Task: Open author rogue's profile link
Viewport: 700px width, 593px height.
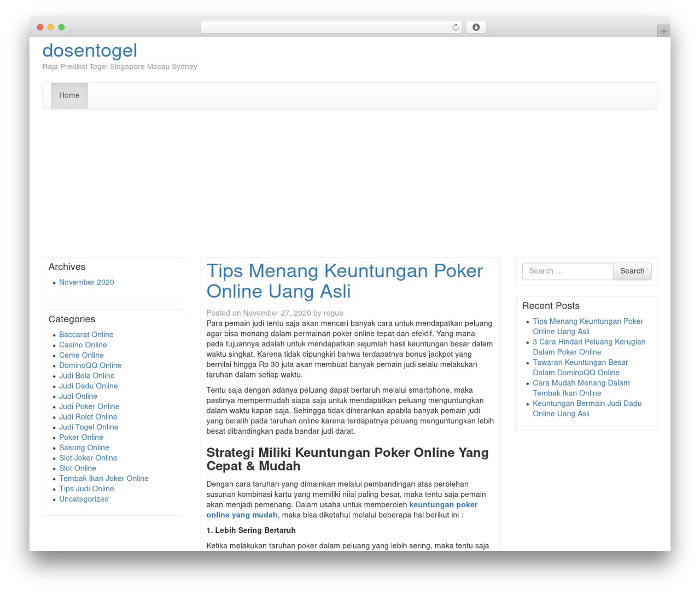Action: (x=334, y=313)
